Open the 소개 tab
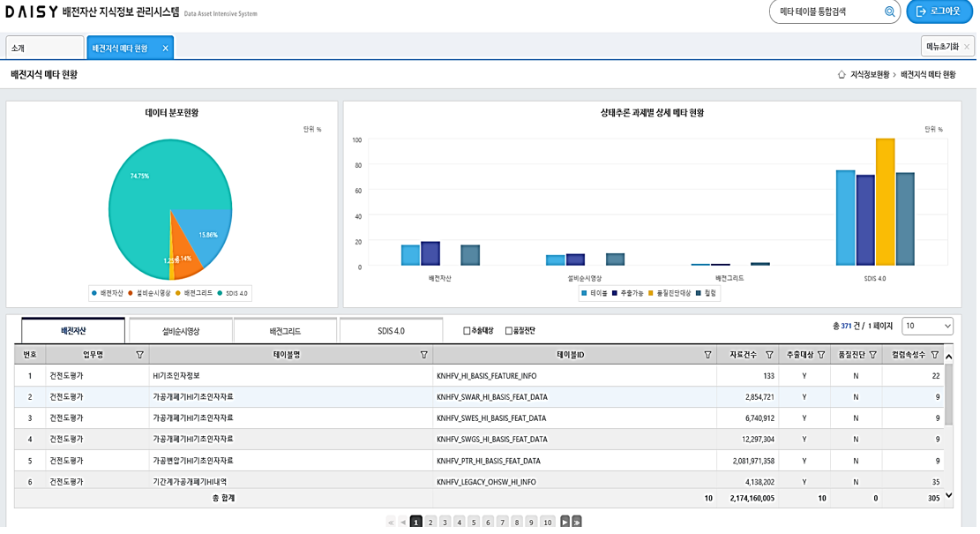 click(x=45, y=49)
